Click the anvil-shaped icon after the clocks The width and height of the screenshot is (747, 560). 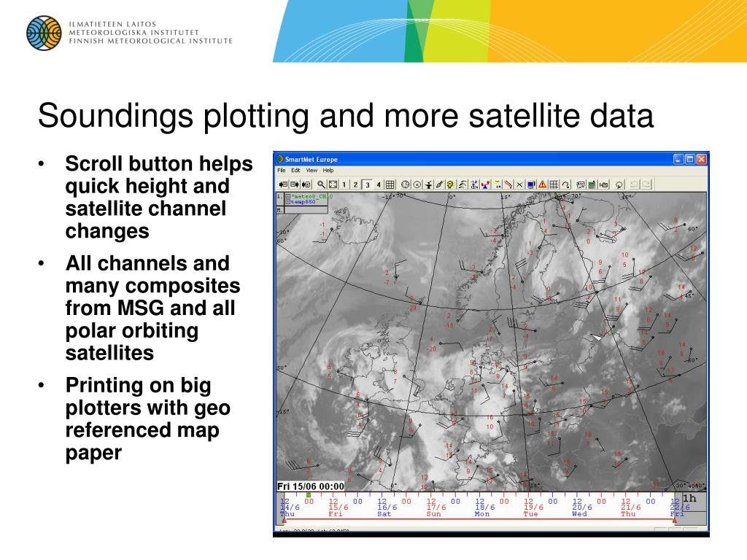point(428,184)
